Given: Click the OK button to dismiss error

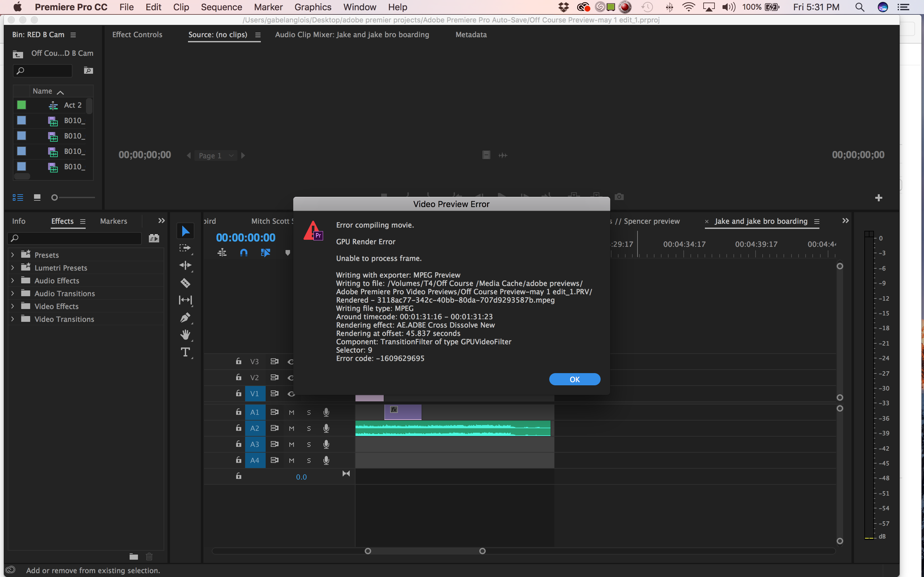Looking at the screenshot, I should [573, 379].
